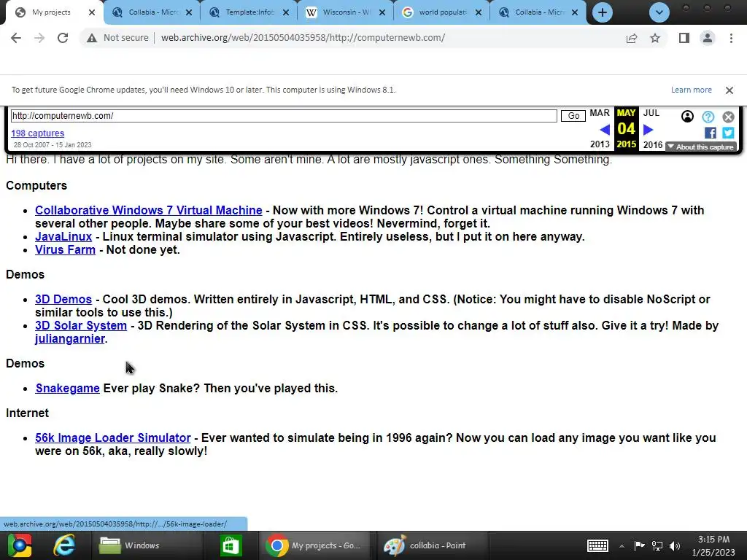Select MAR in the Wayback timeline
The width and height of the screenshot is (747, 560).
click(600, 113)
